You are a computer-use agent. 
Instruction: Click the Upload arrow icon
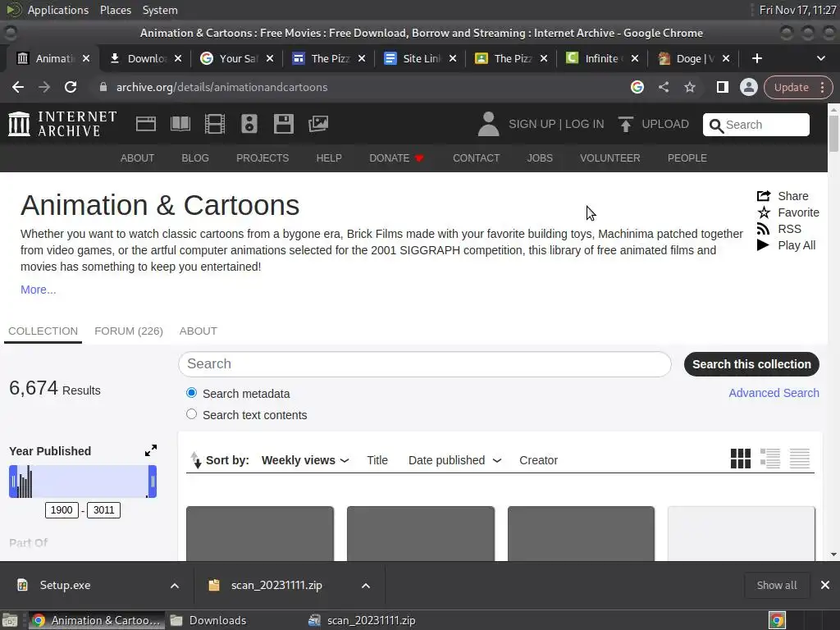[625, 124]
